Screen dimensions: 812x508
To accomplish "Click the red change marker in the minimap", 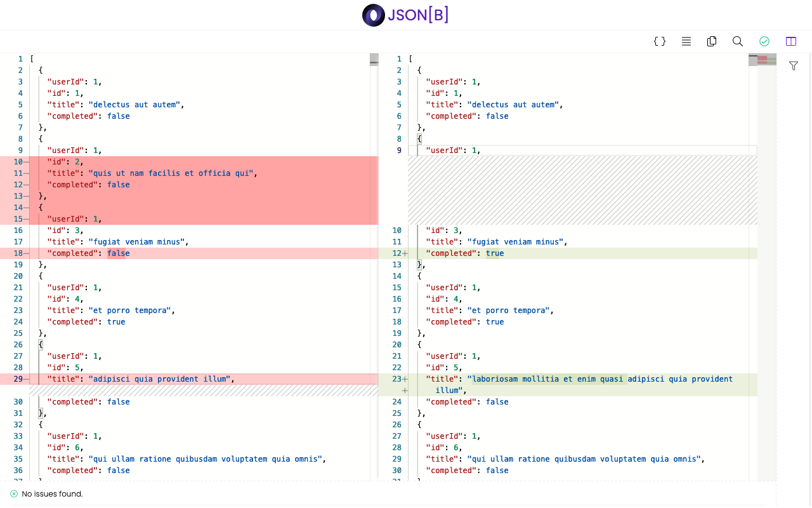I will point(763,59).
